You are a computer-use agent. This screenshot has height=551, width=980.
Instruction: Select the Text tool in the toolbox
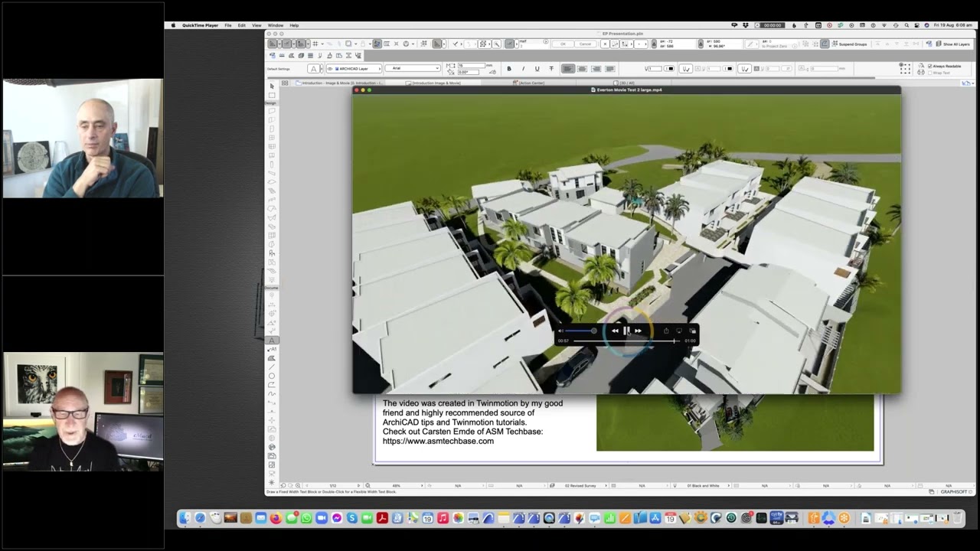(272, 341)
